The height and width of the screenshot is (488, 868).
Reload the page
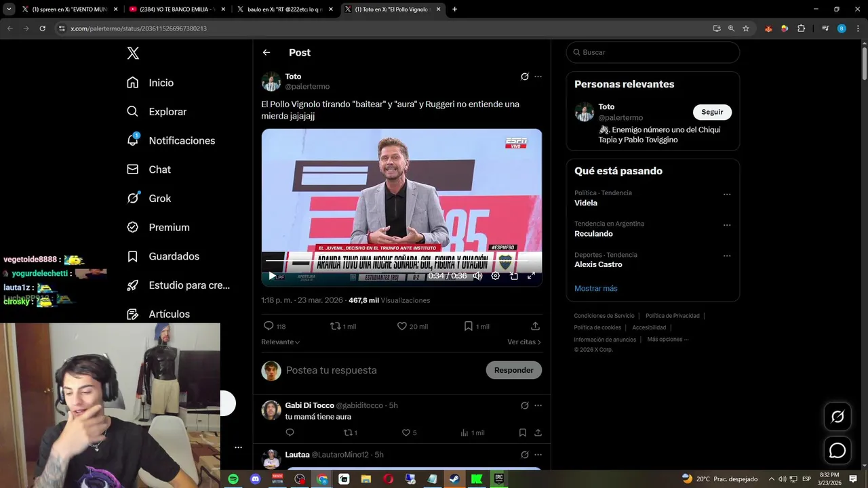pyautogui.click(x=42, y=28)
